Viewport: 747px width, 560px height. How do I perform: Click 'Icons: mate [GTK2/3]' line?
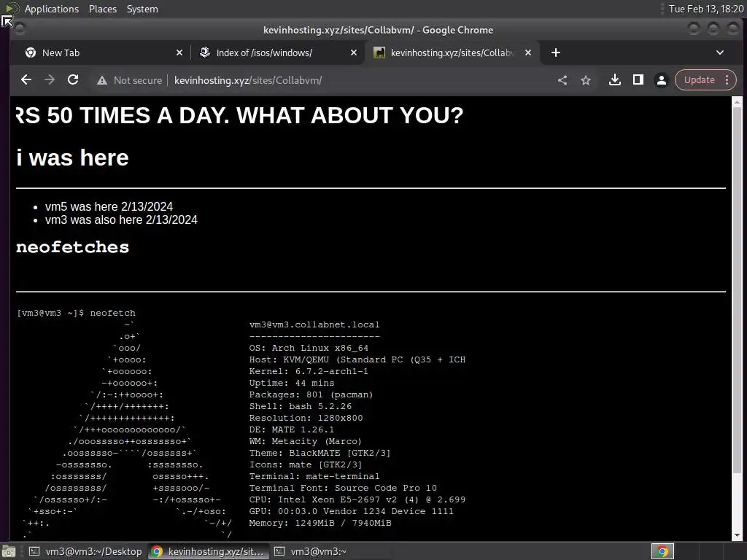(306, 464)
